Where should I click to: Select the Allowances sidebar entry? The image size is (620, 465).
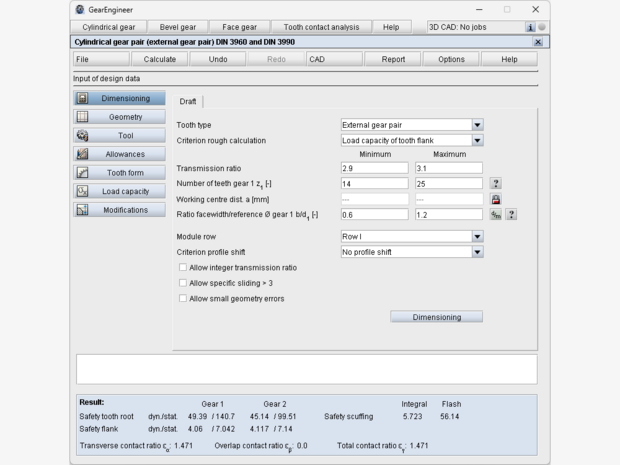[119, 154]
